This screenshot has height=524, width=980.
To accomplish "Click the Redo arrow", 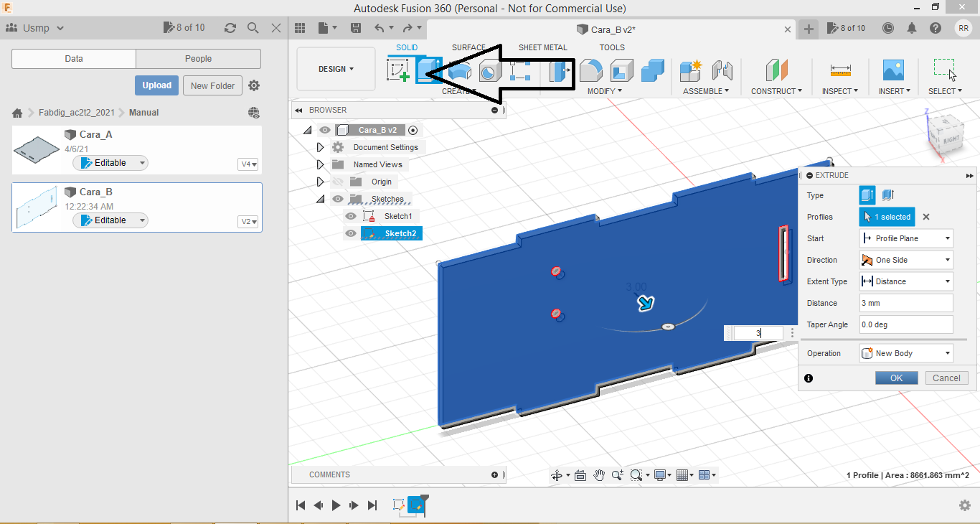I will [x=407, y=28].
